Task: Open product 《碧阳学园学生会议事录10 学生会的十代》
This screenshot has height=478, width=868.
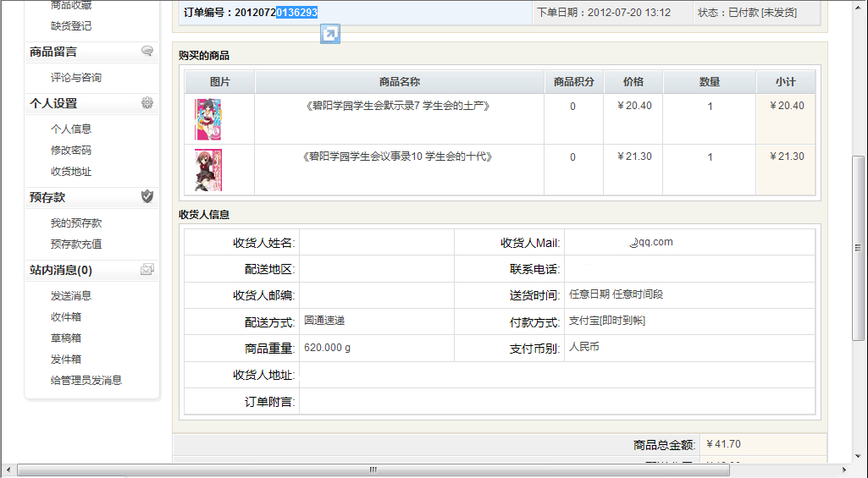Action: 398,157
